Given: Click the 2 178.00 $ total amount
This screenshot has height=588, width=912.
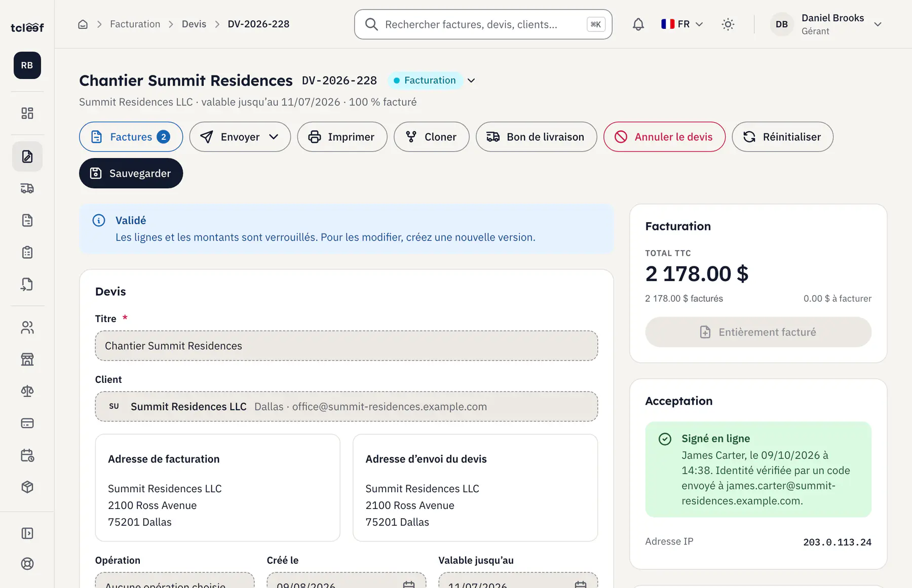Looking at the screenshot, I should (697, 274).
